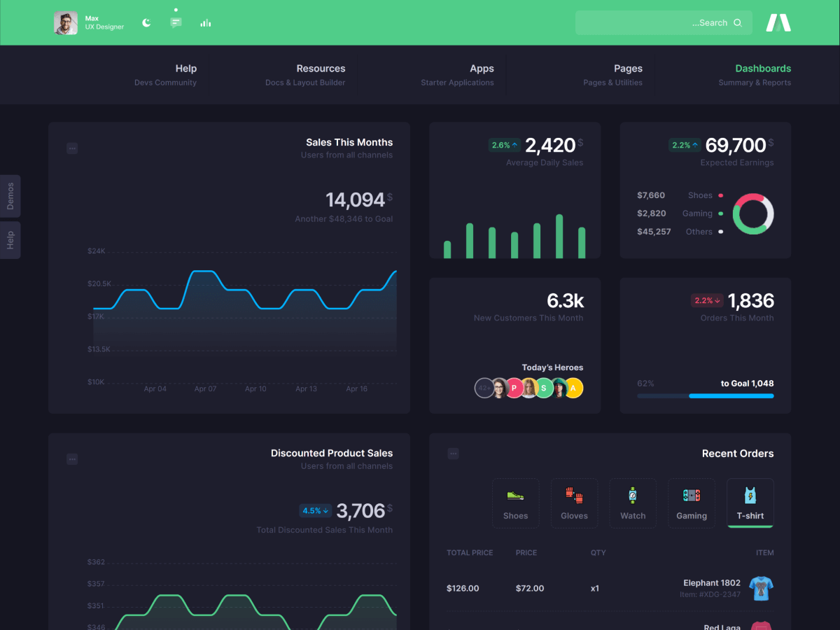Select the Watch category icon

pos(633,496)
